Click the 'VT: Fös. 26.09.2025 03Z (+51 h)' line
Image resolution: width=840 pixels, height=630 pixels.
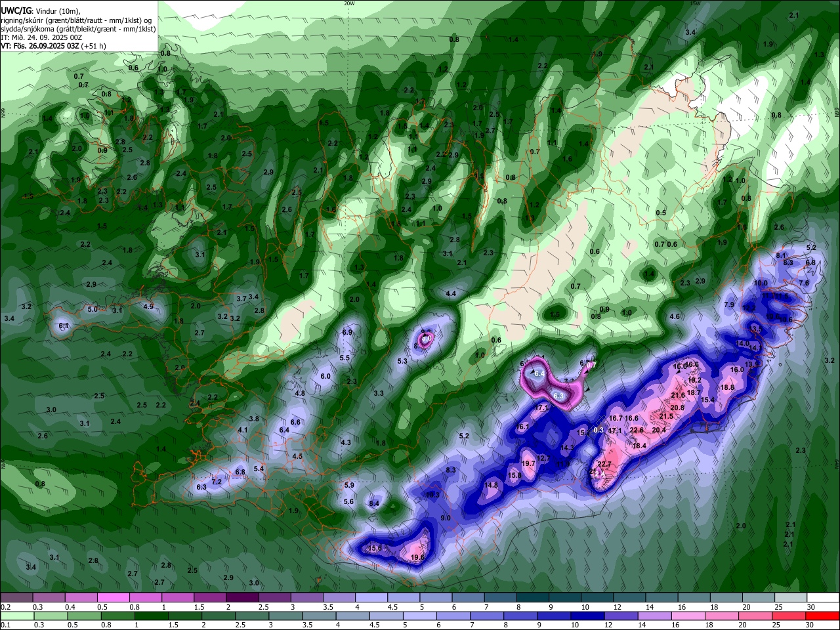(x=53, y=46)
